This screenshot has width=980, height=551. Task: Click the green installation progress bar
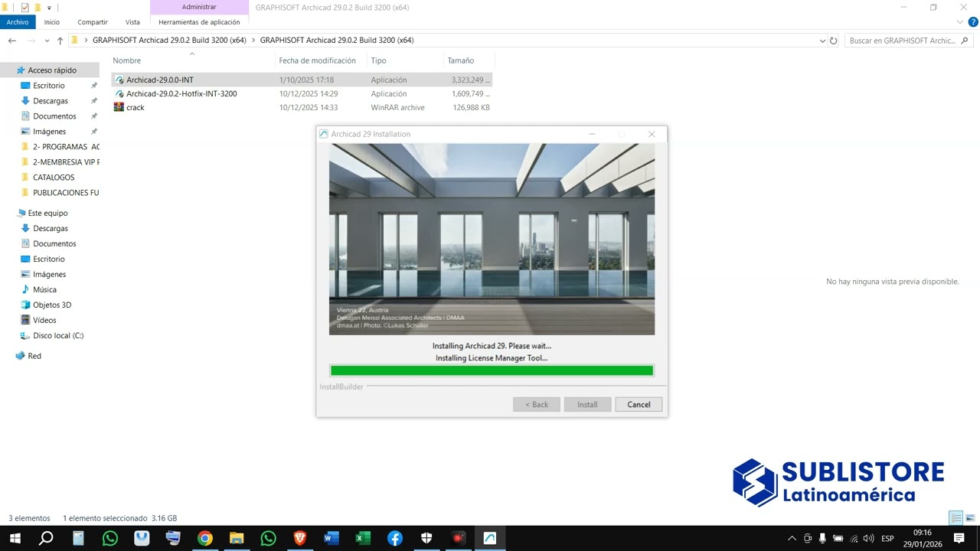492,370
